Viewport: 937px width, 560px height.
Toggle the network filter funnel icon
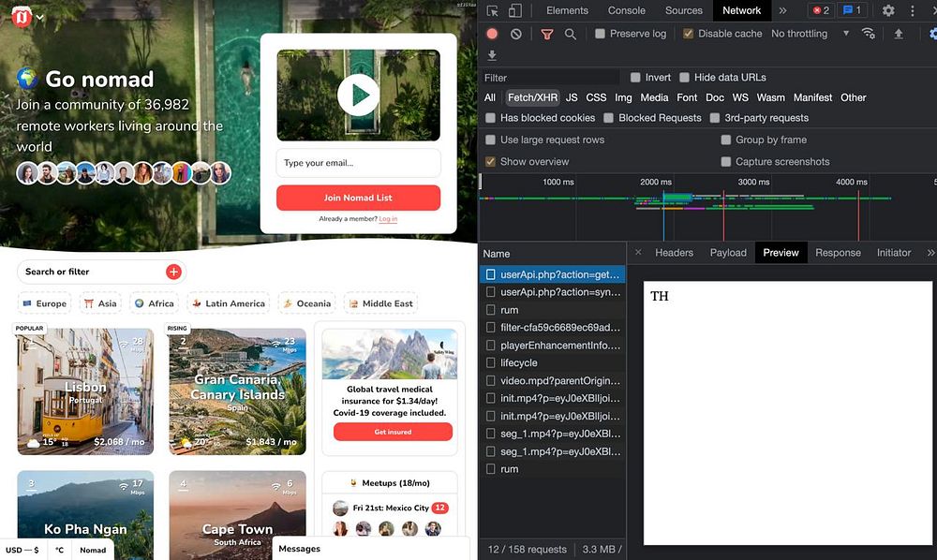547,34
